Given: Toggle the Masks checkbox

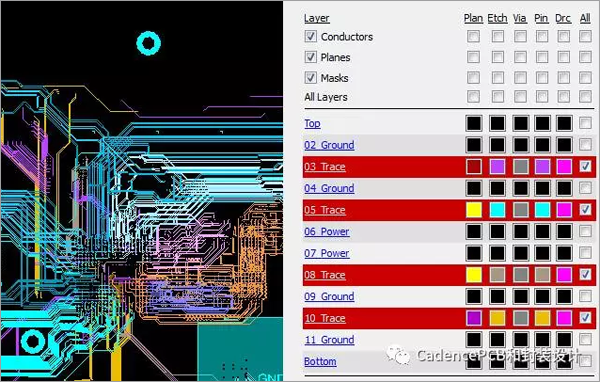Looking at the screenshot, I should 310,78.
